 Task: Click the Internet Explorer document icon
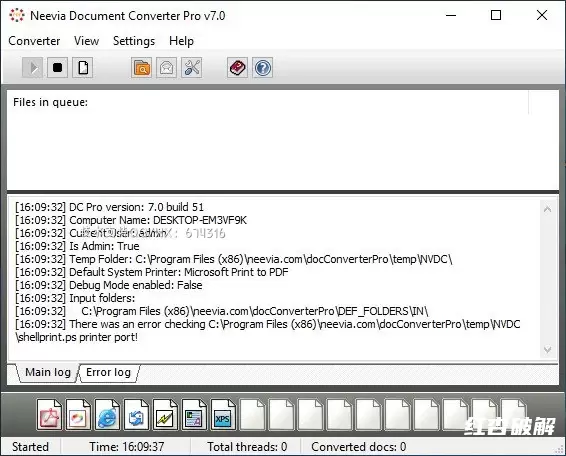[107, 414]
